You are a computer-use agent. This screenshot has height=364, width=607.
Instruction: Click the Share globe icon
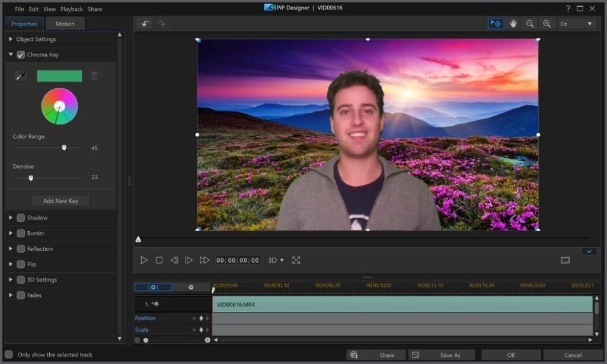[354, 355]
